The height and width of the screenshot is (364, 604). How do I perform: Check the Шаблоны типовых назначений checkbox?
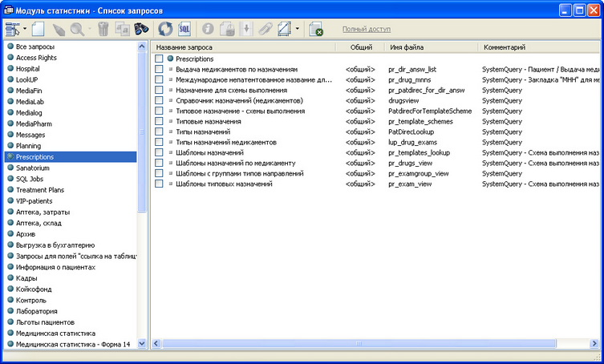coord(159,184)
